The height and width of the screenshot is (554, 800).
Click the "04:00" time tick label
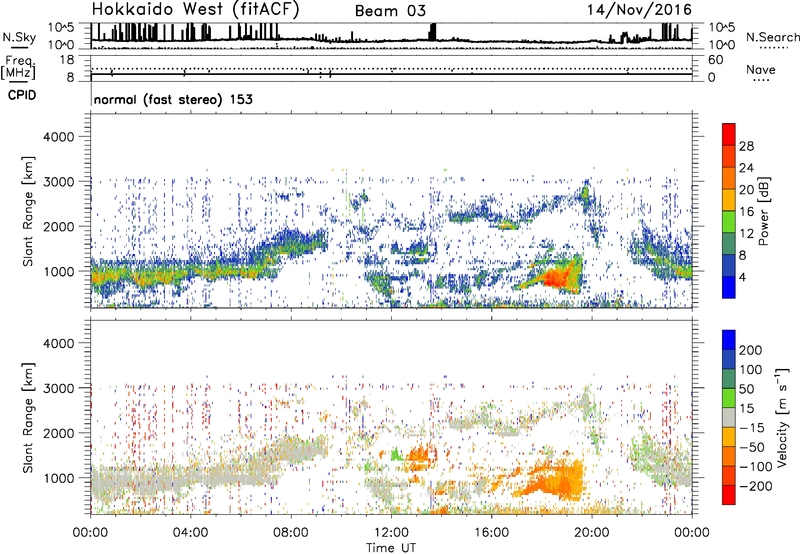click(191, 533)
